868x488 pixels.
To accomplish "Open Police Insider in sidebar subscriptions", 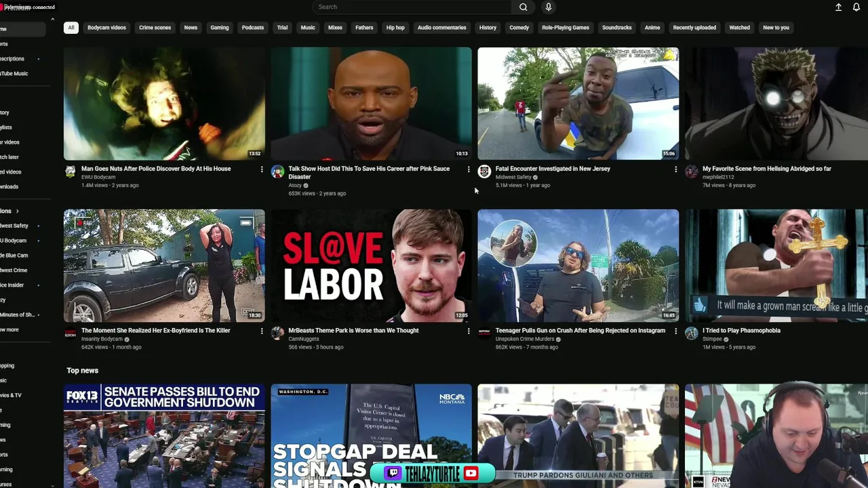I will 12,285.
